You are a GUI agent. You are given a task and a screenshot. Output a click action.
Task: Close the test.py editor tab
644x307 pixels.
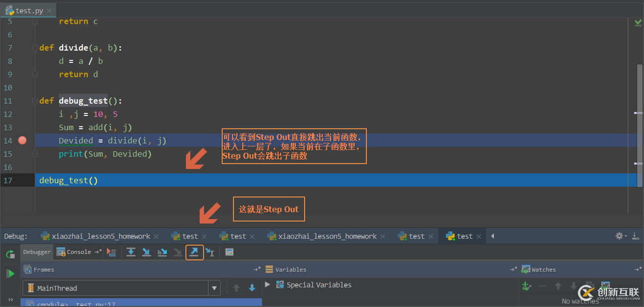50,10
